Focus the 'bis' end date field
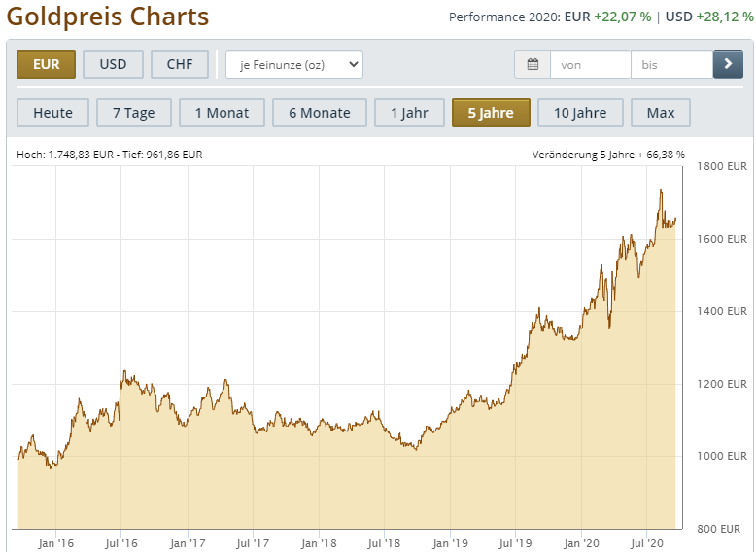Viewport: 756px width, 552px height. [x=671, y=64]
